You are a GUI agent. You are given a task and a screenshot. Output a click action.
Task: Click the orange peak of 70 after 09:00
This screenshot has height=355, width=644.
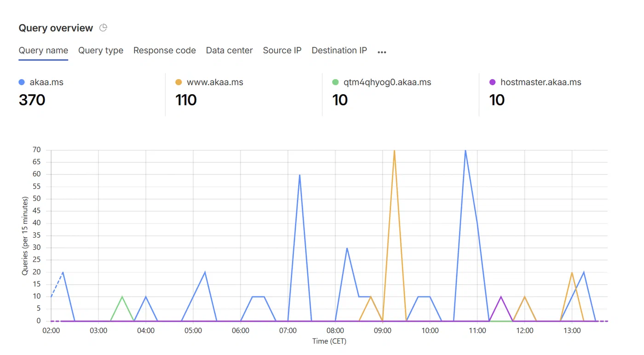(x=394, y=150)
